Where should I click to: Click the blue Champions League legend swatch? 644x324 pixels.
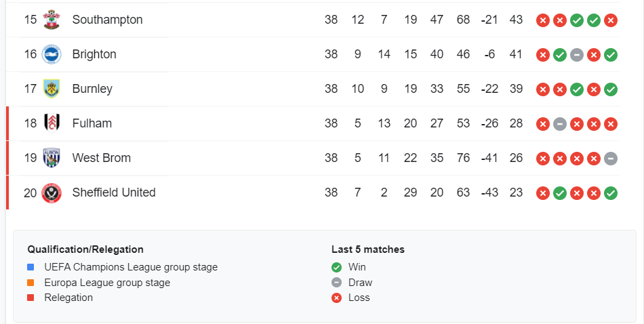coord(31,267)
